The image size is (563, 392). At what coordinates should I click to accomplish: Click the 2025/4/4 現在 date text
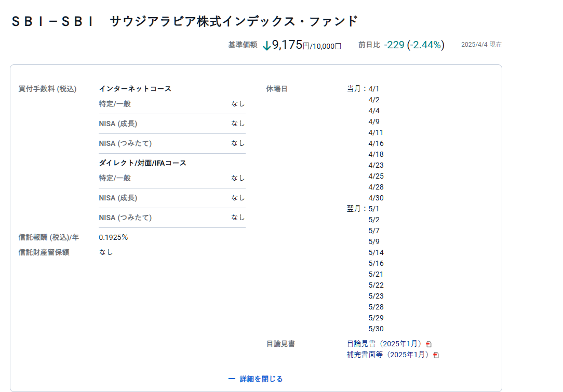[481, 45]
